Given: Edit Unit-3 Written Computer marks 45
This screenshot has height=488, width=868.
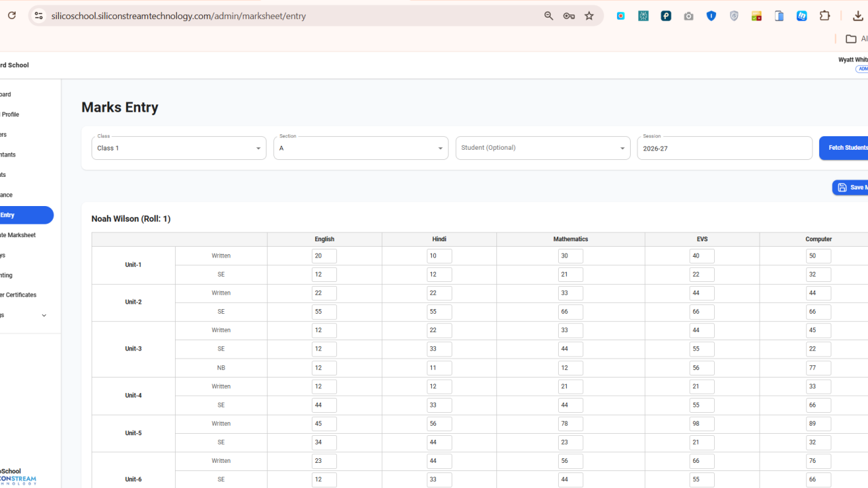Looking at the screenshot, I should tap(818, 331).
